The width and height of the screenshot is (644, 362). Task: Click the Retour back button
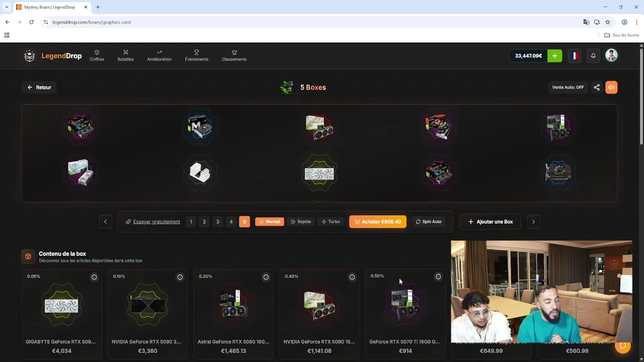click(39, 87)
